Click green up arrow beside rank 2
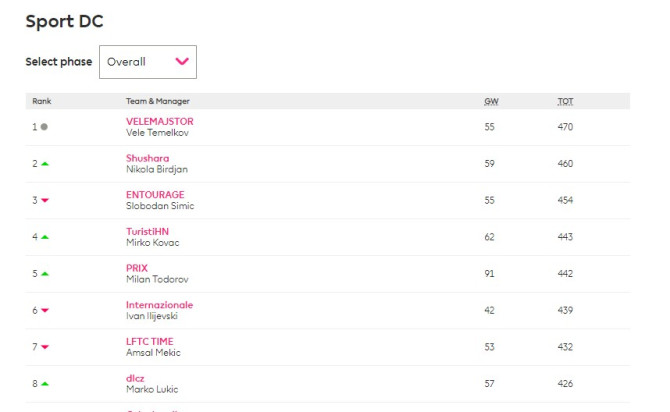 44,164
